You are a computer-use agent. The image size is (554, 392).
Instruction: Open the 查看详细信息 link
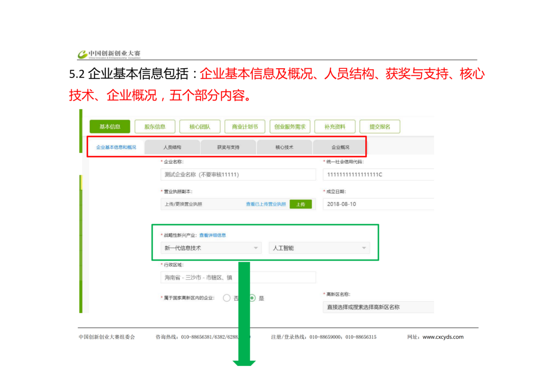(212, 236)
